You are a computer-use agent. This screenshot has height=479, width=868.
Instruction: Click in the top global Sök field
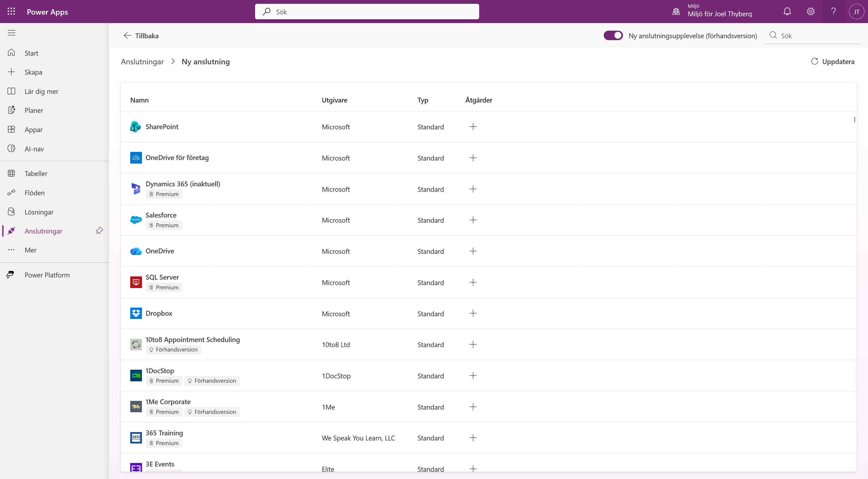coord(367,12)
